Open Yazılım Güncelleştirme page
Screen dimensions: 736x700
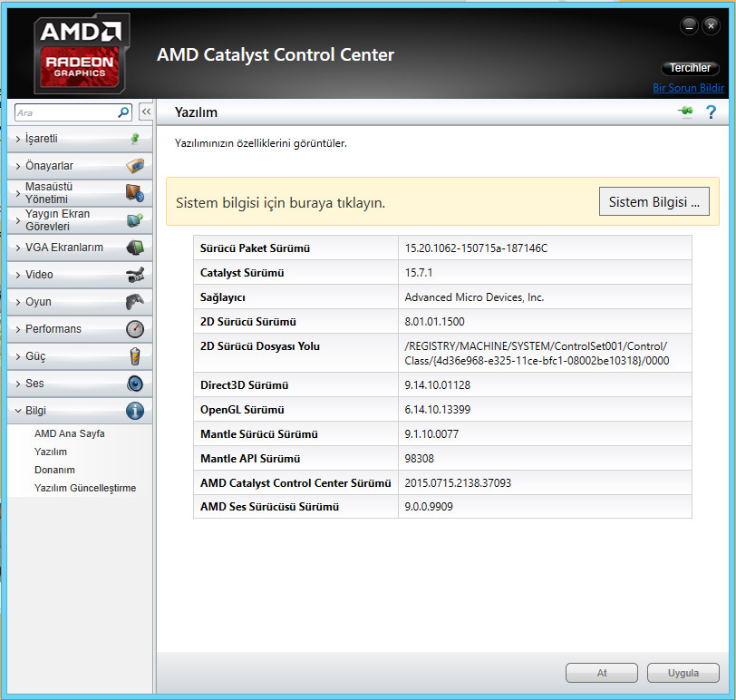point(85,488)
